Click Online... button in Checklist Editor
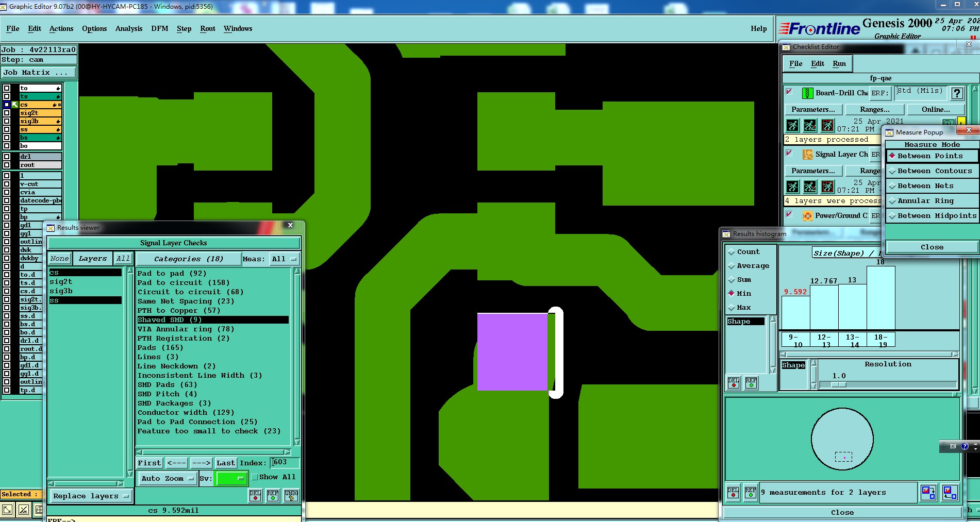Screen dimensions: 980x522 (936, 110)
